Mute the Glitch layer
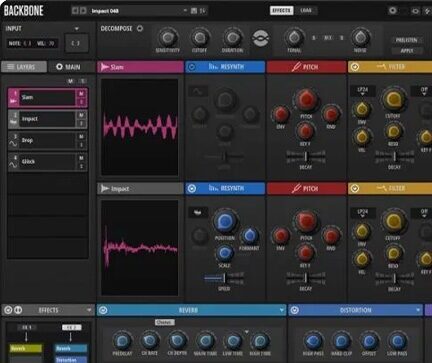432x363 pixels. coord(81,158)
